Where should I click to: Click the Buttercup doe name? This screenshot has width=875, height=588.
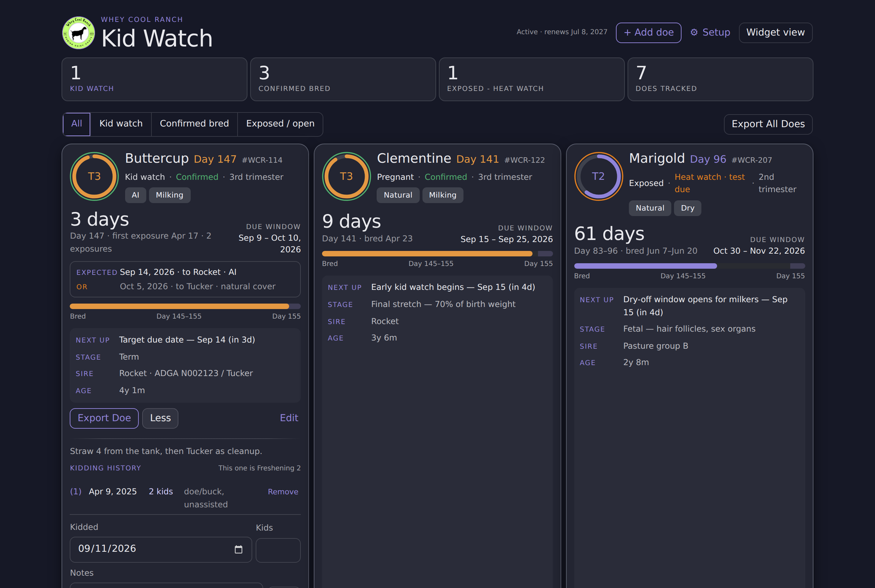157,159
